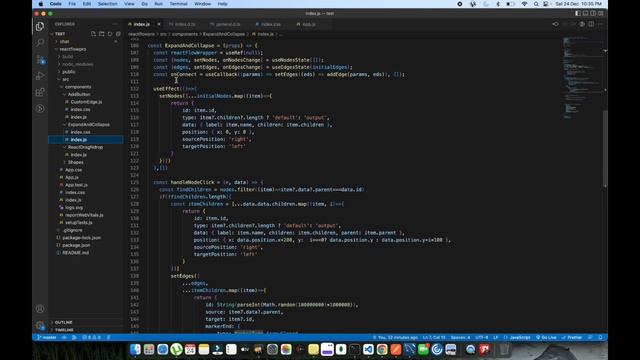Close the active index.js tab

click(159, 24)
